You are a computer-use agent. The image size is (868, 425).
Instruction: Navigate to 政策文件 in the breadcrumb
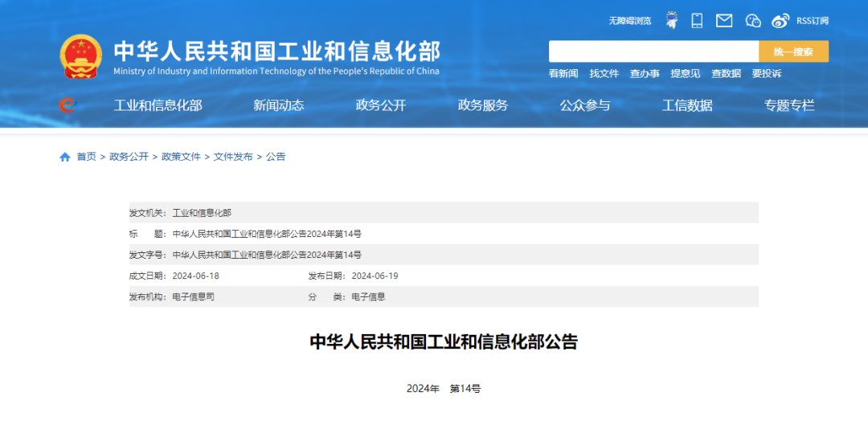181,157
